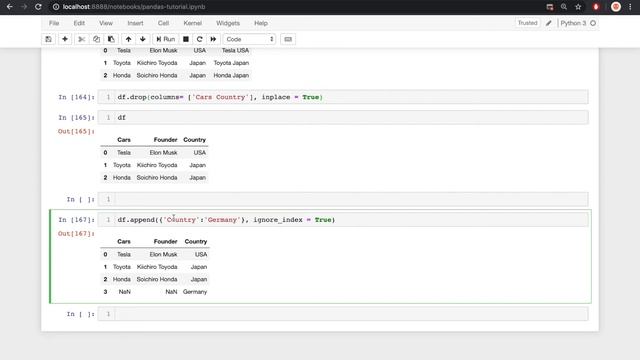Click the USA cell in Out[167] table

click(201, 254)
